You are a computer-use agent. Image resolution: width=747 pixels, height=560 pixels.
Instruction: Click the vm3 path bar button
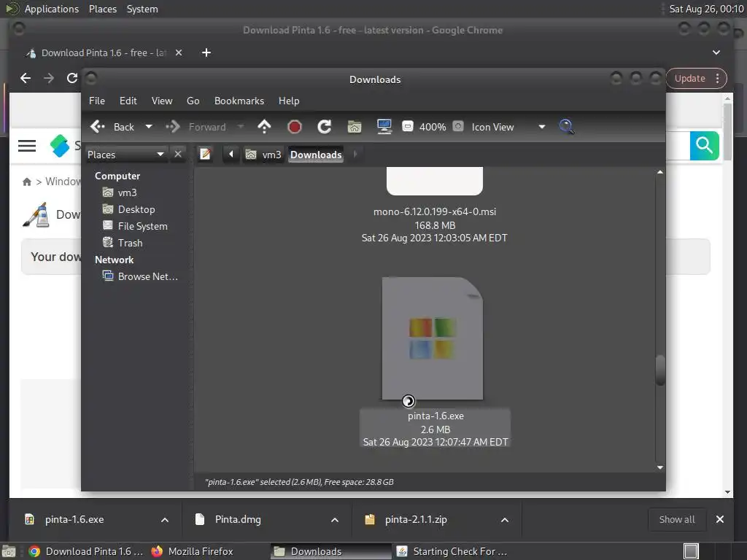pyautogui.click(x=263, y=155)
